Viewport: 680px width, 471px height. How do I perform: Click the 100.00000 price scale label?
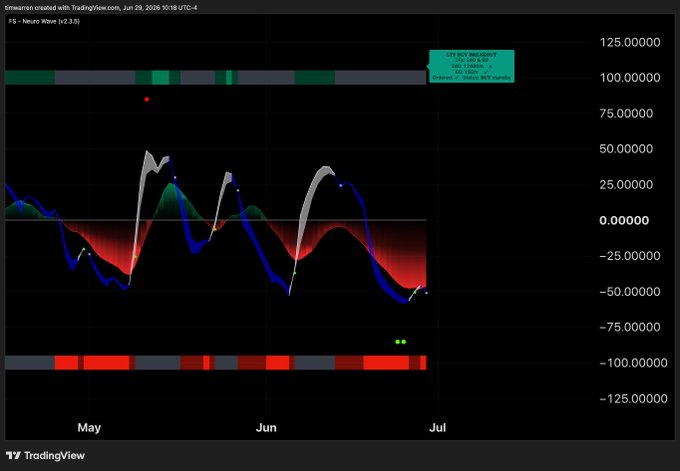tap(630, 78)
